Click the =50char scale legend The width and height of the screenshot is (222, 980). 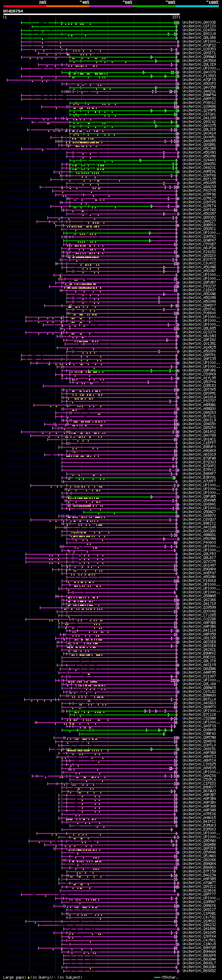point(165,977)
